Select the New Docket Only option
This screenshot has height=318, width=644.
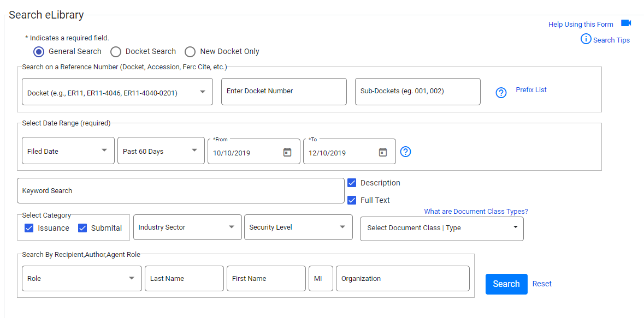(x=190, y=51)
